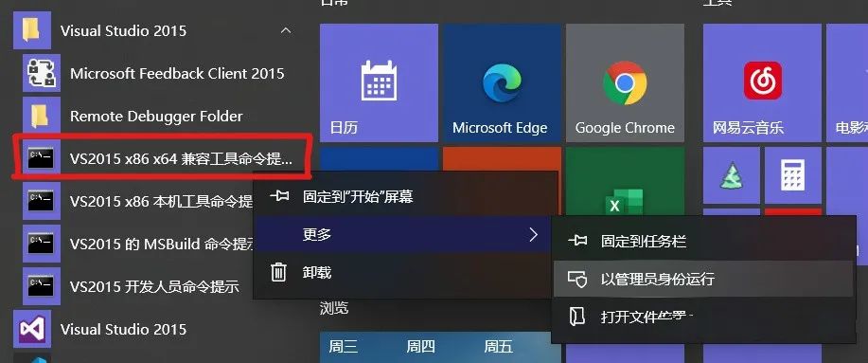Click the trash can icon beside 卸载
Viewport: 868px width, 363px height.
[x=278, y=272]
